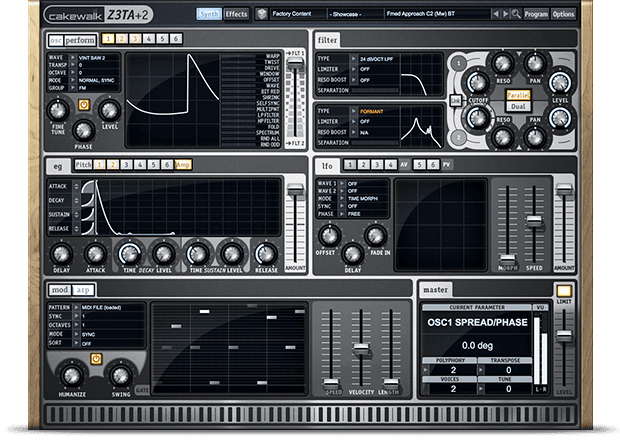Select oscillator 4 tab
The height and width of the screenshot is (448, 620).
[149, 39]
